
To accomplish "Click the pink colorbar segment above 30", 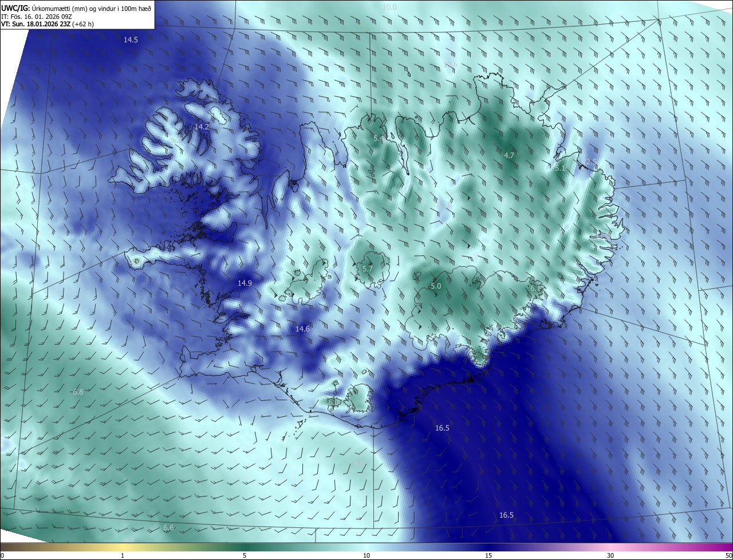I will coord(610,547).
